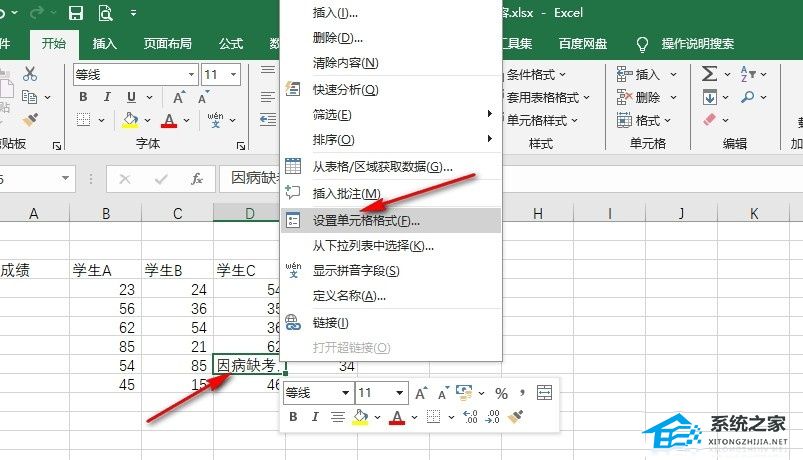Open the font group dialog launcher

tap(241, 146)
